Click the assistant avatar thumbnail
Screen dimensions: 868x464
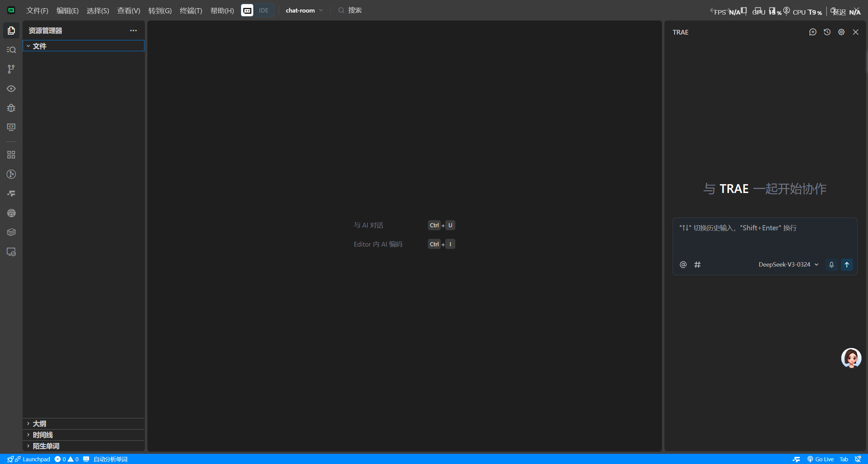(x=851, y=358)
